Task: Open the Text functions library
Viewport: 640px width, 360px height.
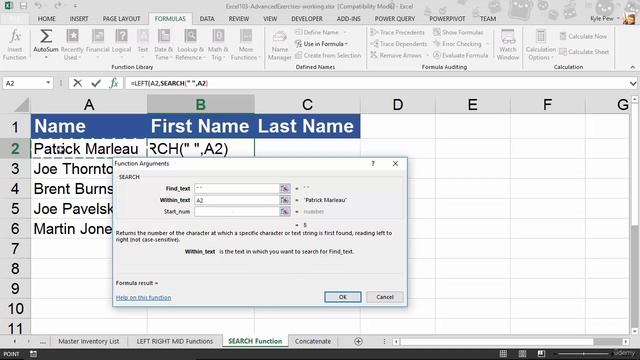Action: (142, 45)
